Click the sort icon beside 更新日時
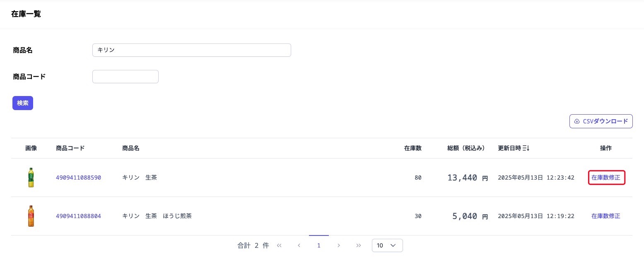The width and height of the screenshot is (644, 257). click(526, 148)
